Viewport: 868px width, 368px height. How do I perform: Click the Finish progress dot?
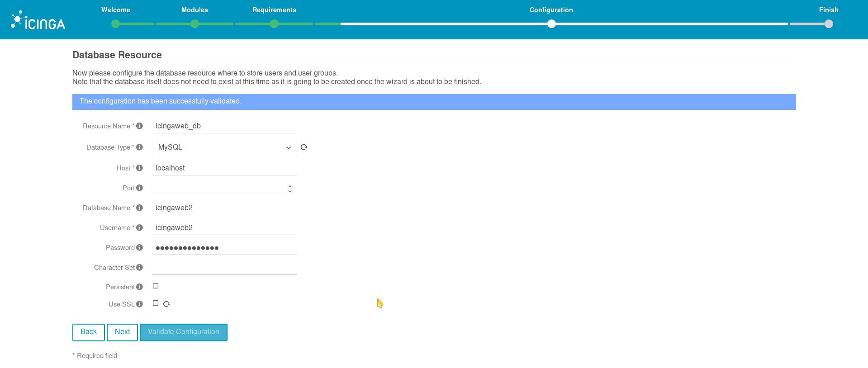tap(829, 24)
